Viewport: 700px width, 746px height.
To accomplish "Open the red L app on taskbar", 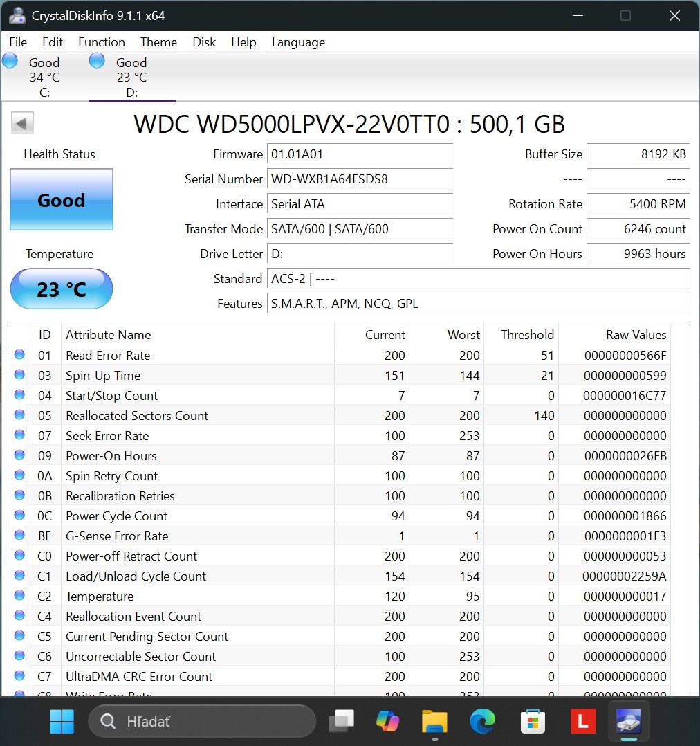I will click(583, 721).
